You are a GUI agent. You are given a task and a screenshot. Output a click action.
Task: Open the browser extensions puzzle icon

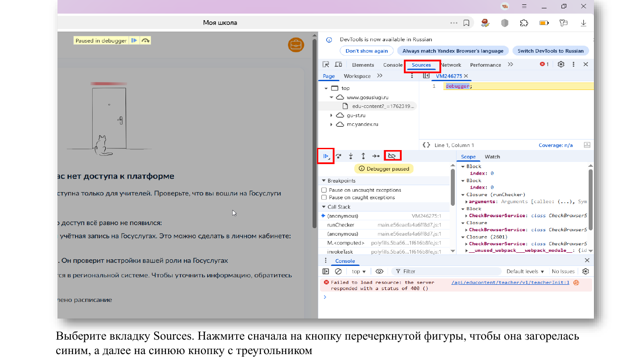click(x=524, y=23)
